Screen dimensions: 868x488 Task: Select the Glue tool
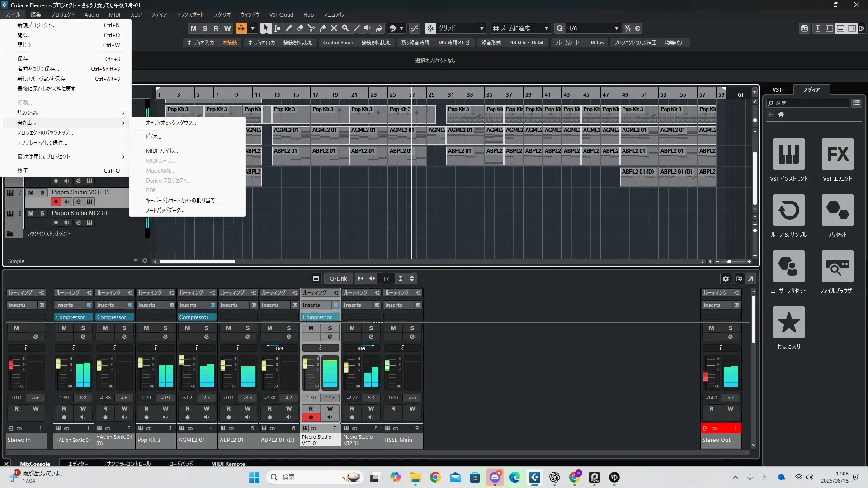[322, 28]
